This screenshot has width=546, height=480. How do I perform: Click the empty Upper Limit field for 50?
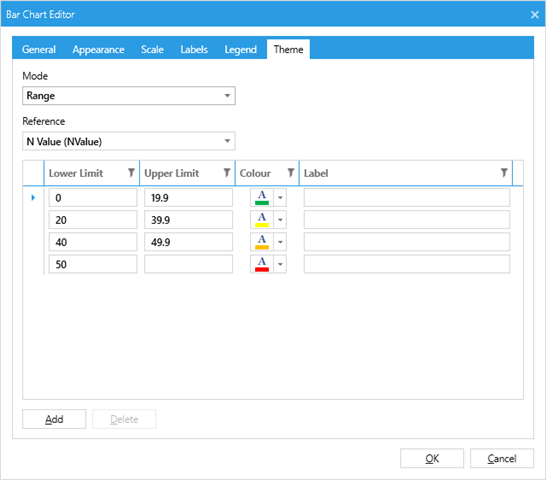[188, 264]
